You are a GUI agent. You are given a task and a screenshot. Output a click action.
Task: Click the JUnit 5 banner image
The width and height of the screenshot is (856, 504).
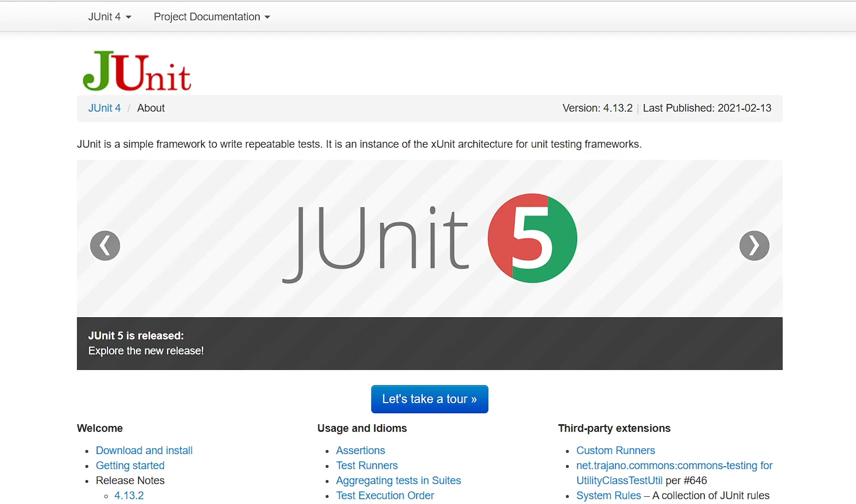430,238
